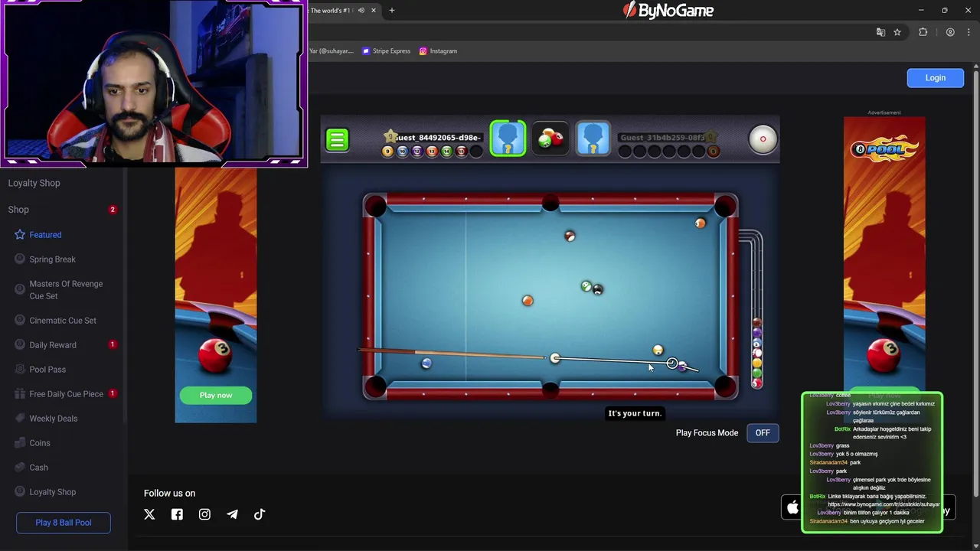Open X (Twitter) social link
Image resolution: width=980 pixels, height=551 pixels.
[x=149, y=514]
